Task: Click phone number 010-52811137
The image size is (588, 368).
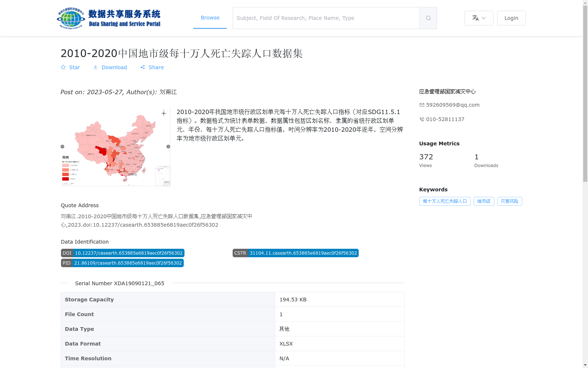Action: 445,119
